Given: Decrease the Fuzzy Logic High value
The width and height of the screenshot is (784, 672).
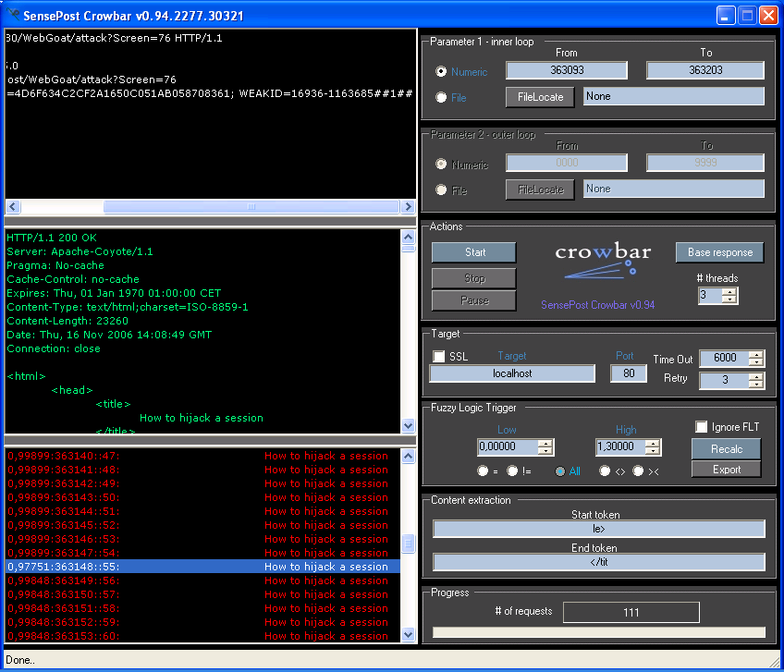Looking at the screenshot, I should coord(653,452).
